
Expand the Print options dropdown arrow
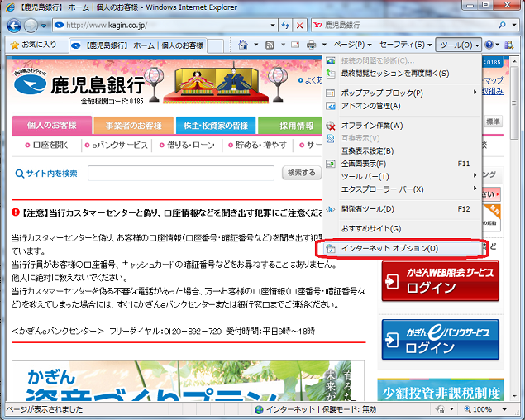pos(324,45)
